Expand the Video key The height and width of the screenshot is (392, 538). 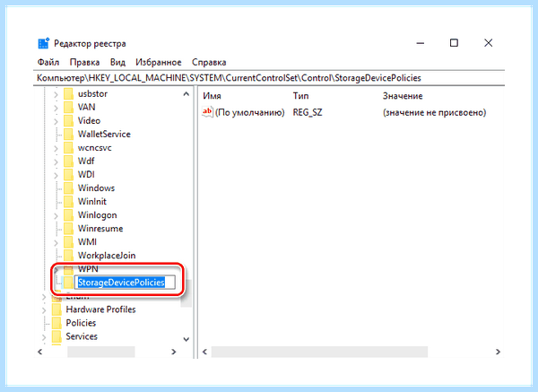click(x=56, y=121)
